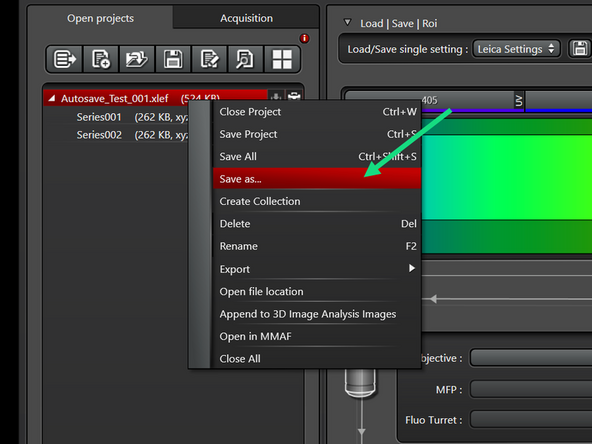
Task: Click the save setting disk icon beside Leica Settings
Action: [580, 49]
